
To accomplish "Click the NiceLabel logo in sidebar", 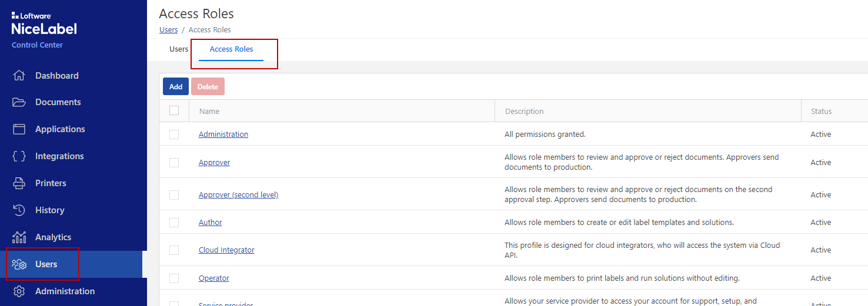I will click(44, 28).
